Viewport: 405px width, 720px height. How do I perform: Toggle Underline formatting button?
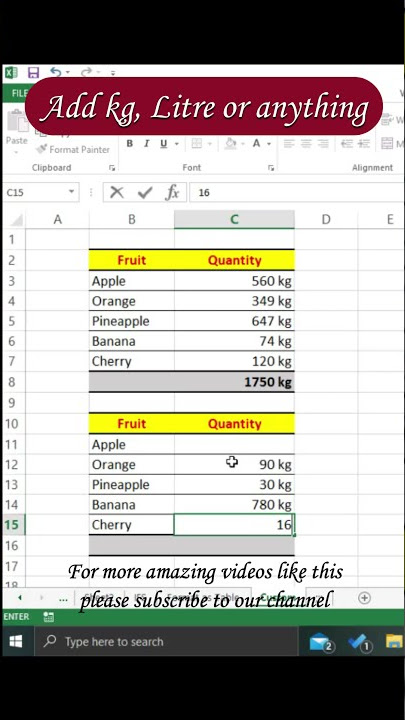(x=163, y=144)
